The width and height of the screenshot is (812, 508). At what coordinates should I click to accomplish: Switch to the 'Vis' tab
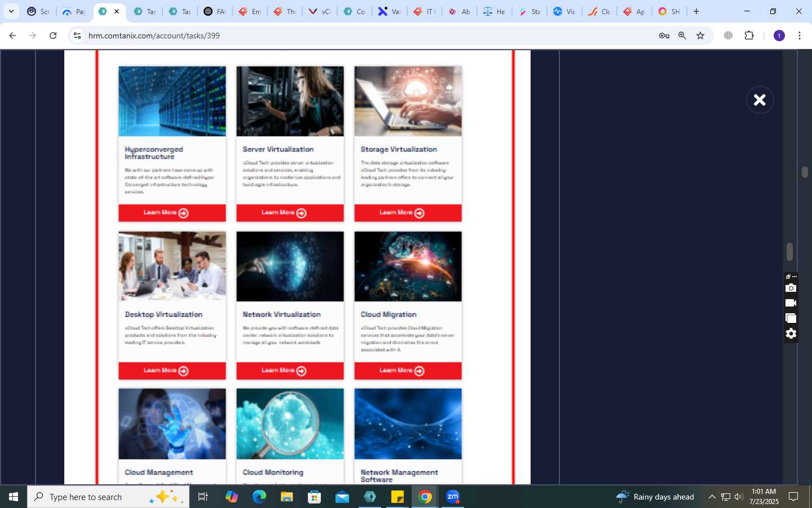point(564,11)
